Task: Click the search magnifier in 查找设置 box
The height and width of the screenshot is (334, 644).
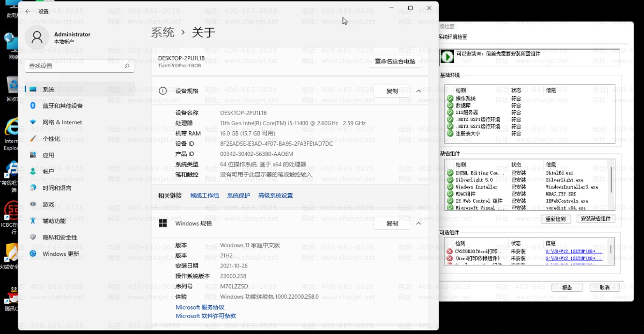Action: click(127, 66)
